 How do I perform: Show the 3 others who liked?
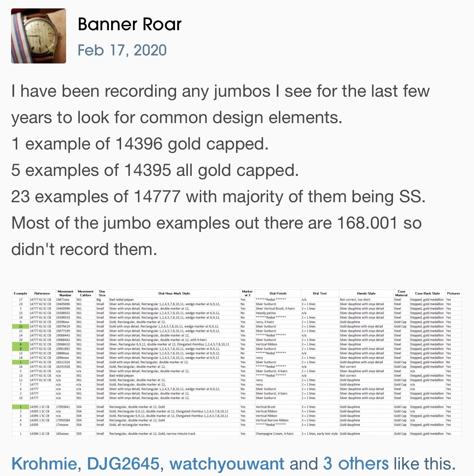(x=356, y=463)
